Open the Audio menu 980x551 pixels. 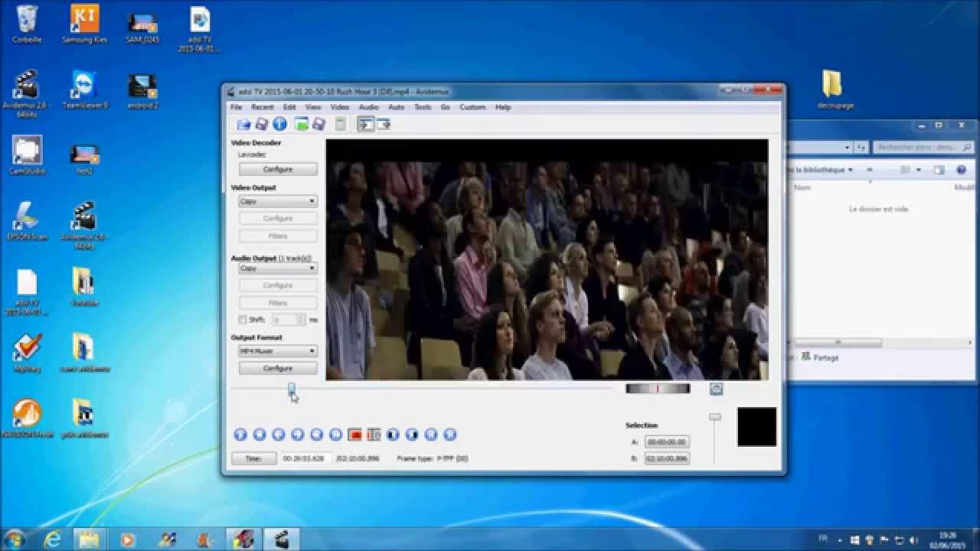point(369,107)
